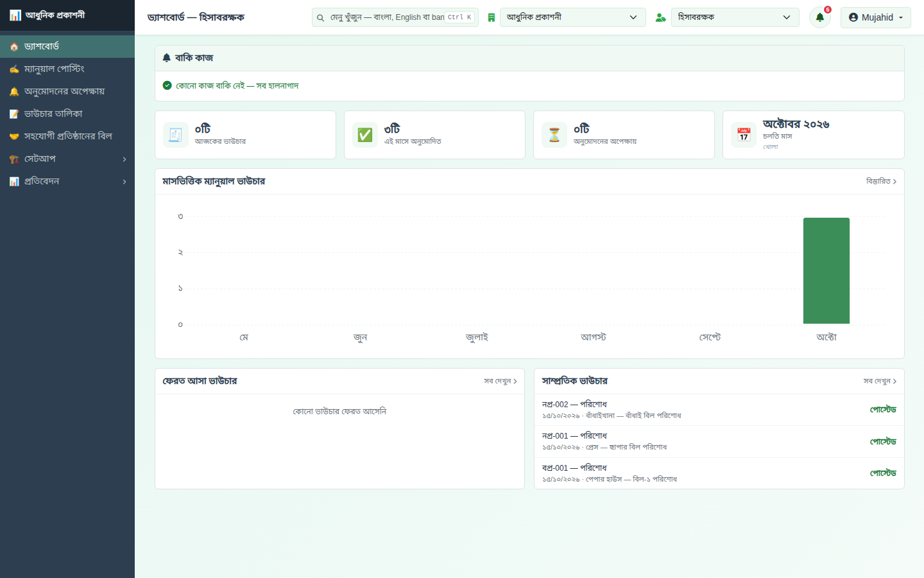Click the আধুনিক প্রকাশনী logo chart icon
The image size is (924, 578).
point(15,15)
